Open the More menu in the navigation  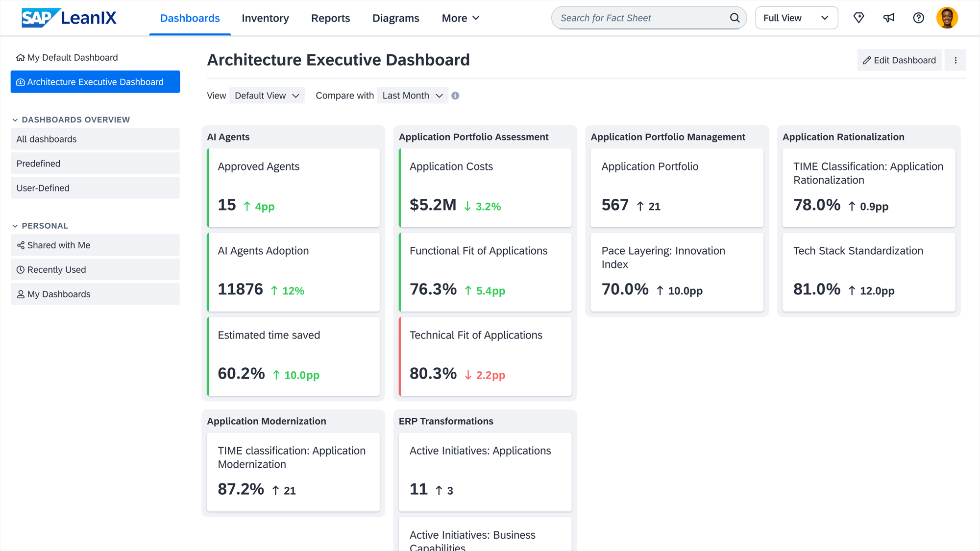tap(460, 18)
